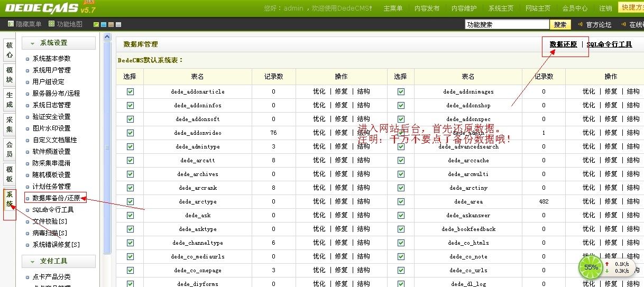Image resolution: width=644 pixels, height=287 pixels.
Task: Click 结构 for the dede_archives row
Action: tap(364, 174)
